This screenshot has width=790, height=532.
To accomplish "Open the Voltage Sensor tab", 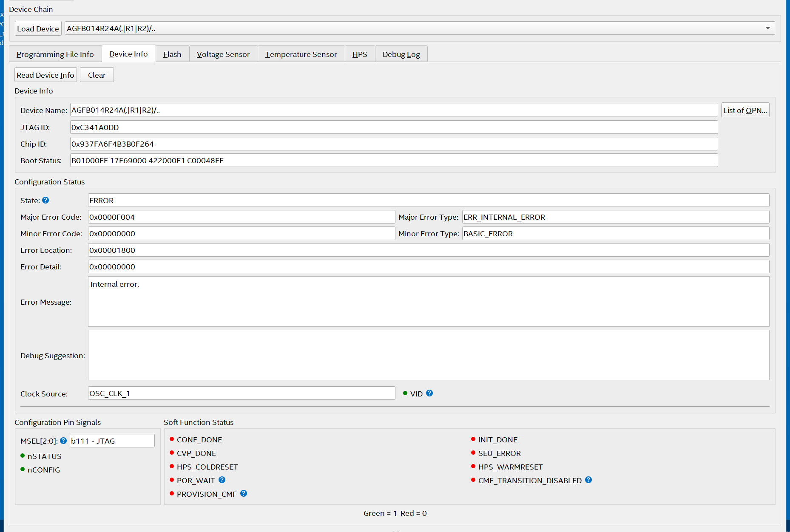I will click(223, 54).
